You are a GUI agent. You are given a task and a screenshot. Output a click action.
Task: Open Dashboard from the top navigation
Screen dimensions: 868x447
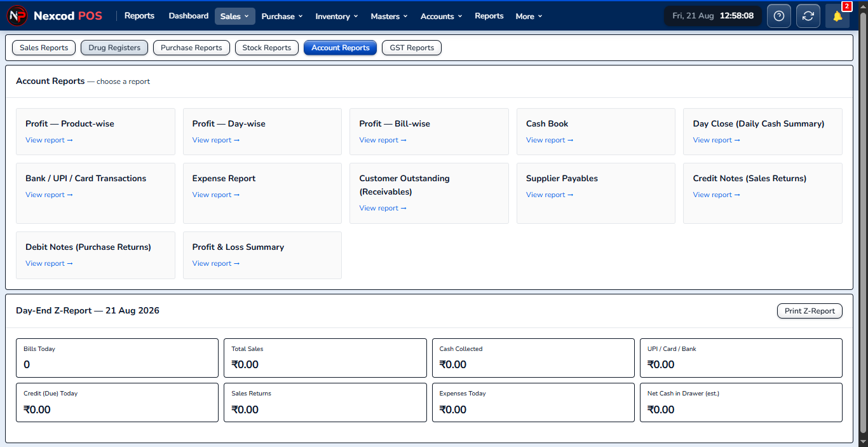[x=189, y=16]
